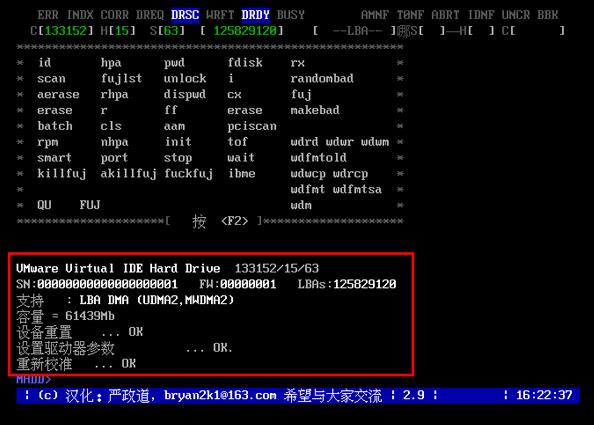The image size is (594, 425).
Task: Click the CORR status indicator
Action: [x=114, y=15]
